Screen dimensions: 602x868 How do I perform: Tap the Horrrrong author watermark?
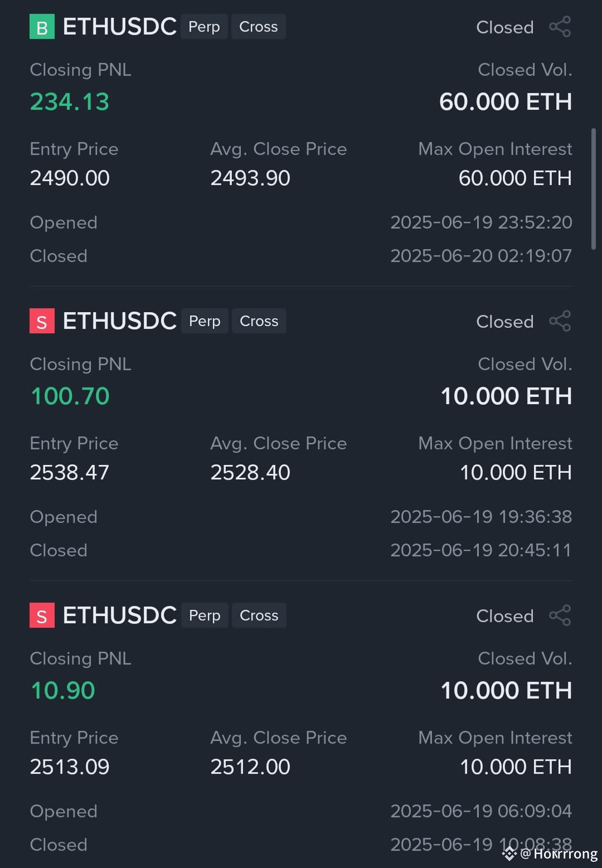coord(559,854)
